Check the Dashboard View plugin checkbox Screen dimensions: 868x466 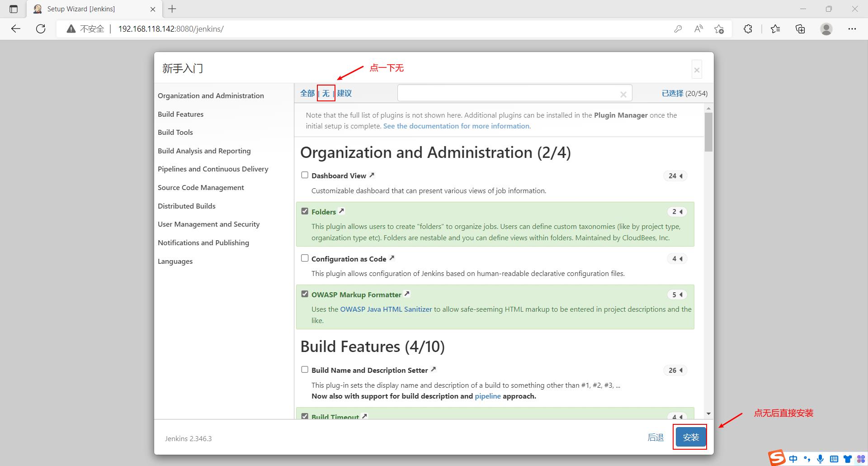click(305, 175)
